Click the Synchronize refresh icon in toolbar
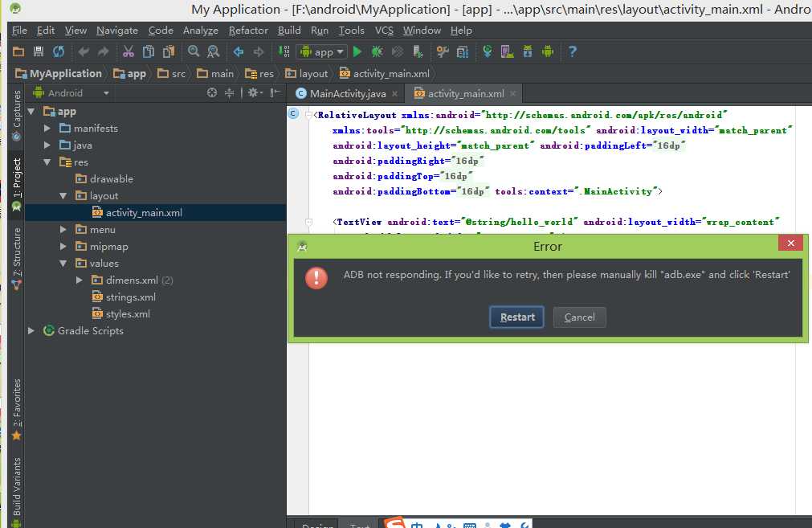The width and height of the screenshot is (812, 528). tap(59, 51)
